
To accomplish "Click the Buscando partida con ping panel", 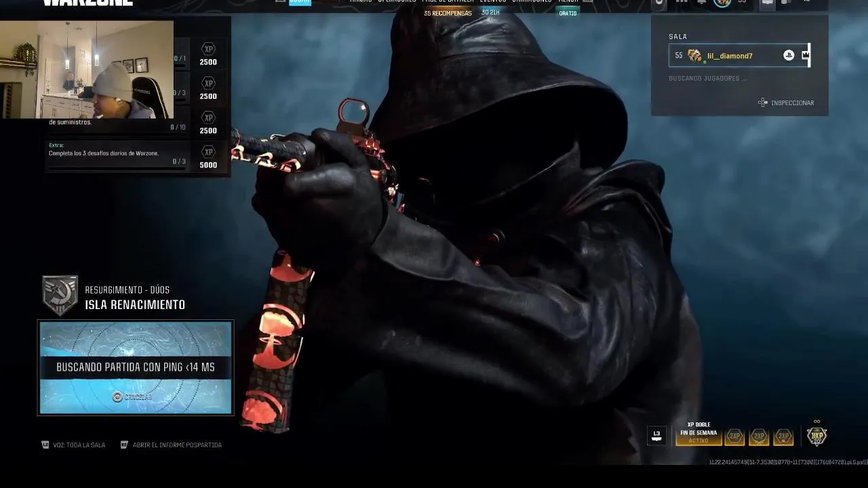I will (x=136, y=367).
